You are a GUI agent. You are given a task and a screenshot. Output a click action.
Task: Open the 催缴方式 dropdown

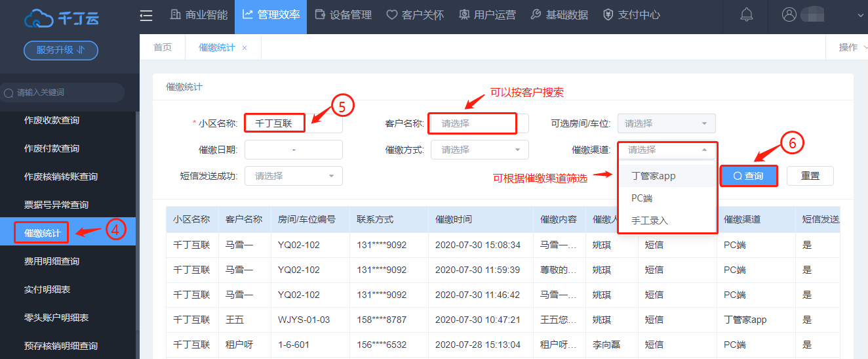coord(479,150)
